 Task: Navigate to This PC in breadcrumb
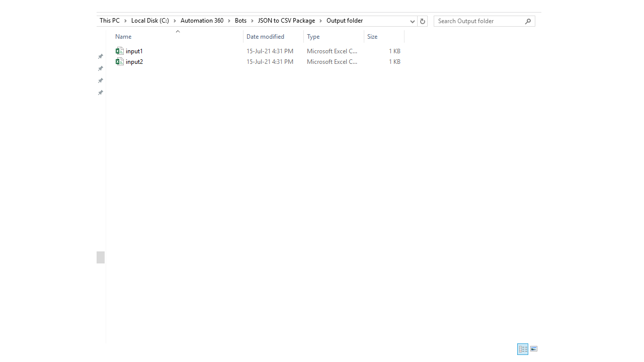(x=110, y=21)
